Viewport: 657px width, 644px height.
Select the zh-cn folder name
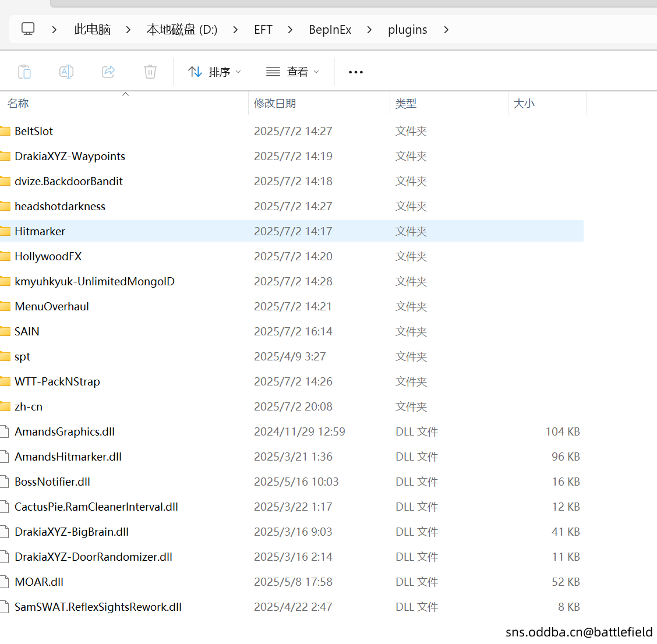click(x=29, y=406)
